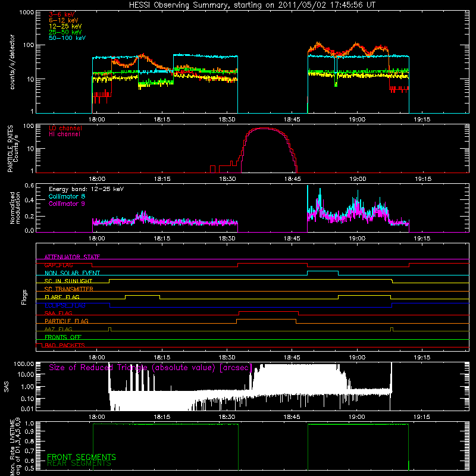Click the 100.00 value on SAS axis
The height and width of the screenshot is (476, 476).
coord(24,364)
